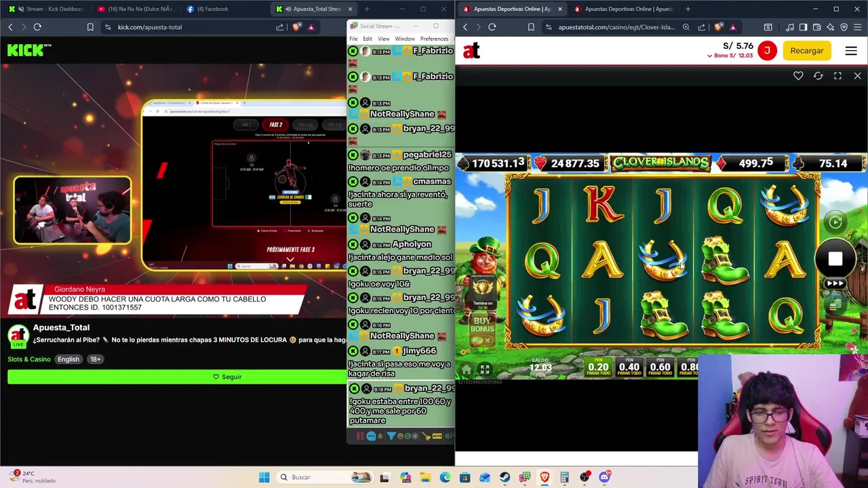
Task: Open the Apuesta_Total channel name
Action: tap(61, 327)
